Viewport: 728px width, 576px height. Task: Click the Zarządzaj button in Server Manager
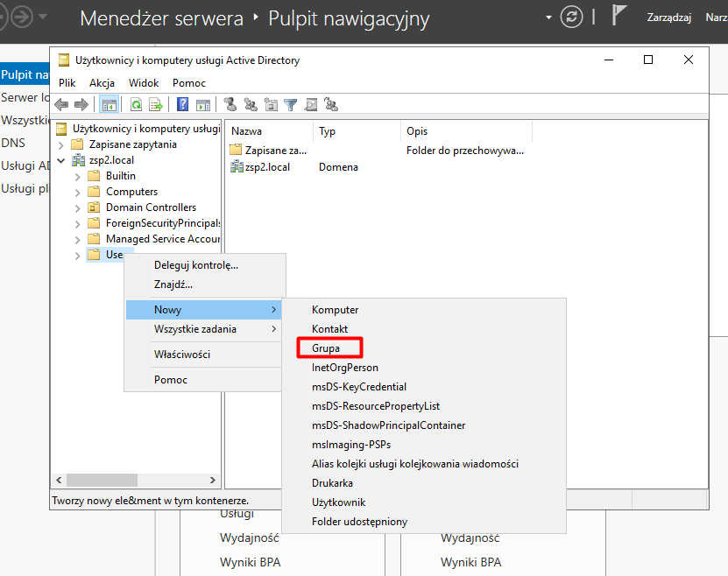[668, 17]
